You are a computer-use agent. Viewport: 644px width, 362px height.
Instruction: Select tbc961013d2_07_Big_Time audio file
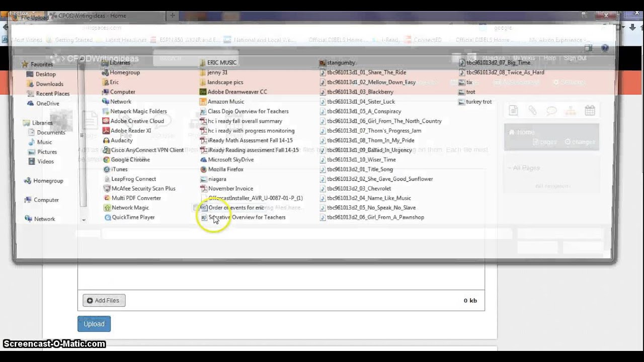point(495,62)
